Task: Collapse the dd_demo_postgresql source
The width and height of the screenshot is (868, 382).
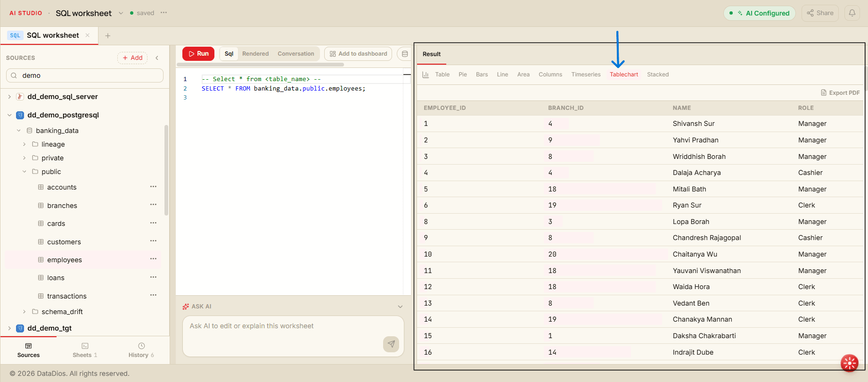Action: pyautogui.click(x=9, y=115)
